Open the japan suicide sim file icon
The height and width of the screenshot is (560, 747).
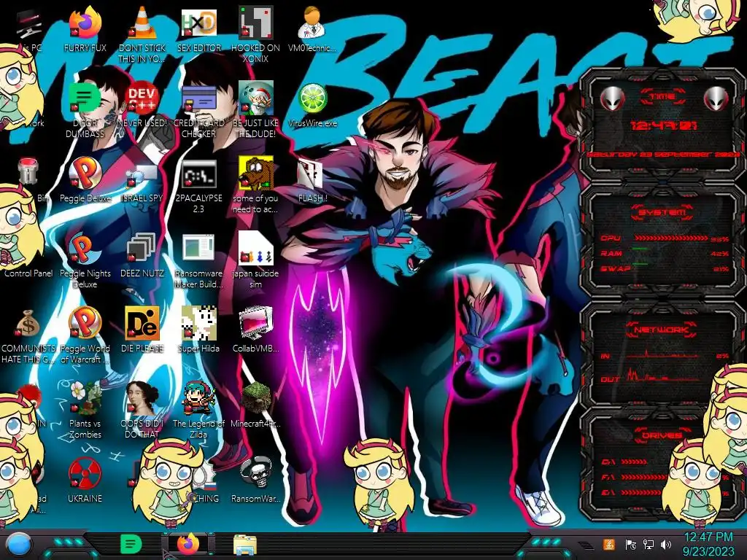point(255,248)
